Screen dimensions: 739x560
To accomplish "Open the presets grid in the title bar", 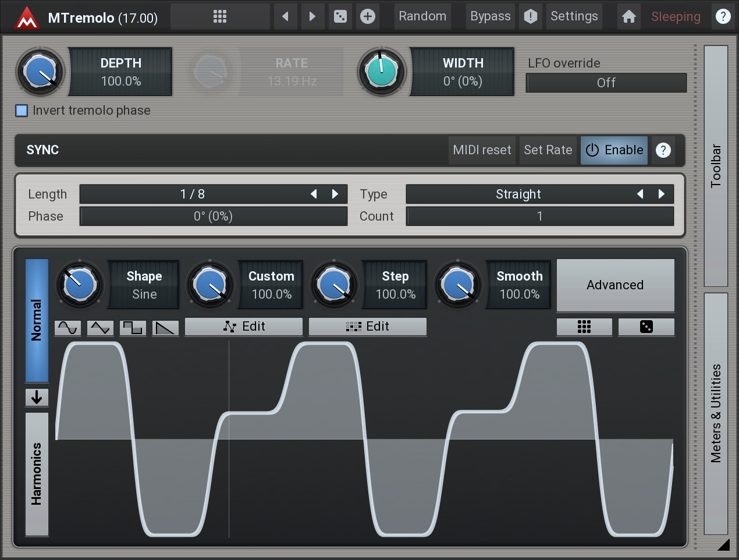I will pyautogui.click(x=220, y=16).
